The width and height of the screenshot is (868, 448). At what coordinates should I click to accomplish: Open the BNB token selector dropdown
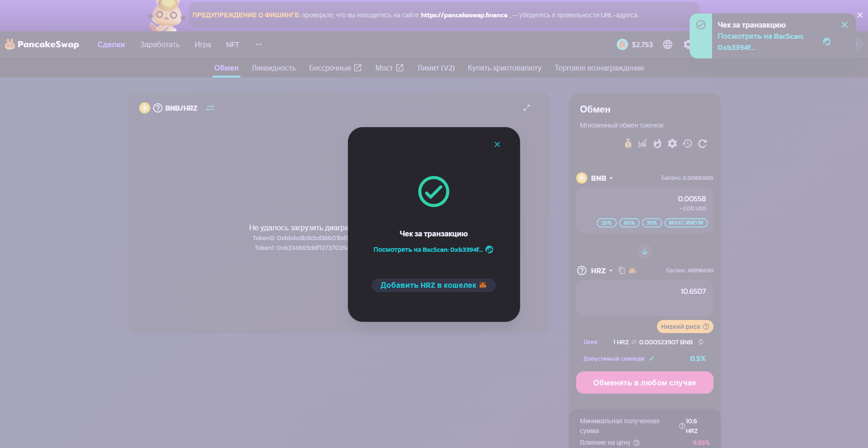595,178
